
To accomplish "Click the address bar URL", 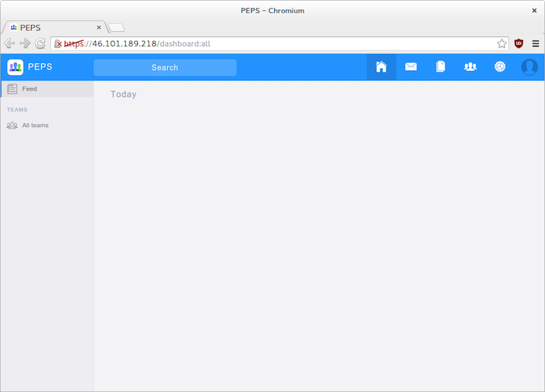I will pyautogui.click(x=137, y=44).
